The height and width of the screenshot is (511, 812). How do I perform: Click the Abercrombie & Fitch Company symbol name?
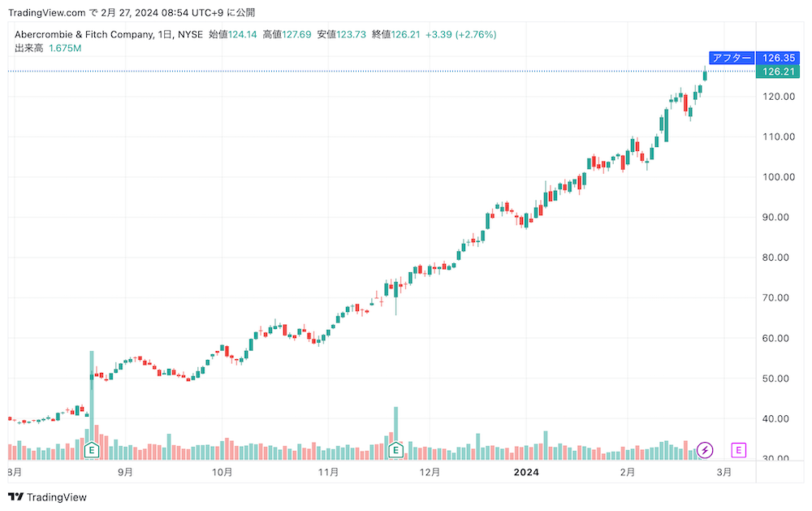[84, 35]
